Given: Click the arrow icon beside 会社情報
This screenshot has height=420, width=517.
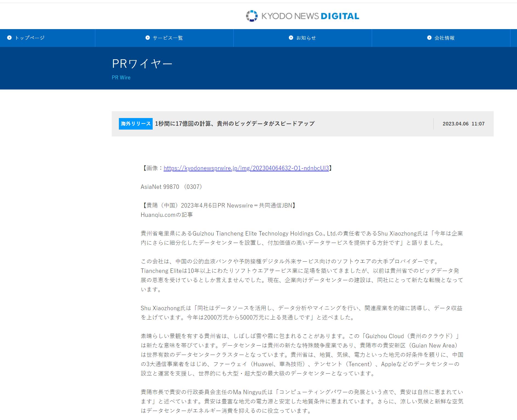Looking at the screenshot, I should [429, 38].
